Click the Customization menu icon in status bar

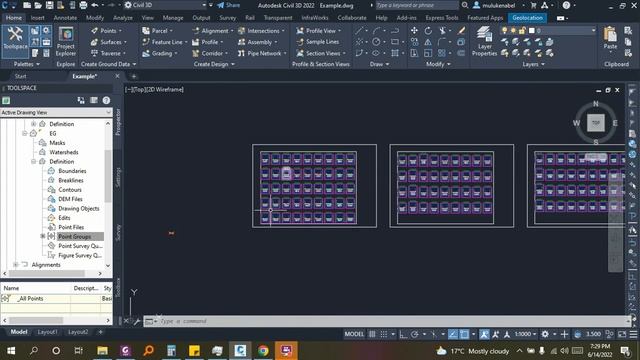[633, 334]
